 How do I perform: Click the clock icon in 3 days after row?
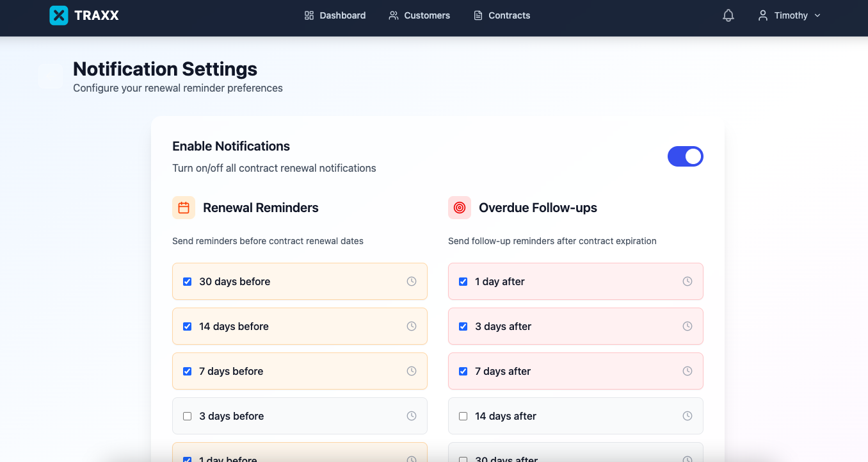pyautogui.click(x=687, y=326)
